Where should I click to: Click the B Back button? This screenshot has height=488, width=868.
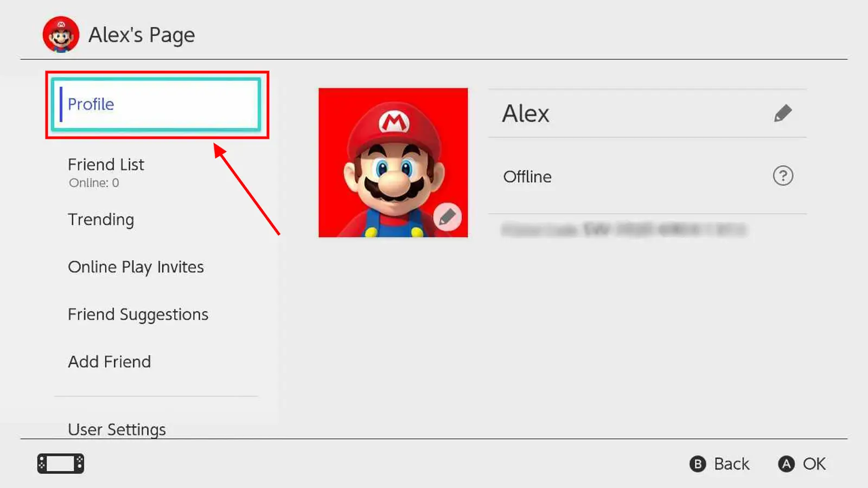click(x=719, y=464)
